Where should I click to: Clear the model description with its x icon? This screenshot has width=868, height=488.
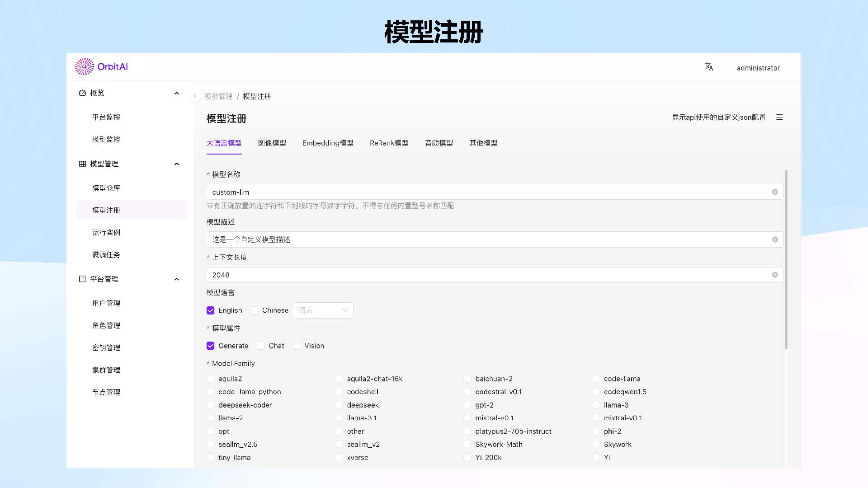pos(775,239)
